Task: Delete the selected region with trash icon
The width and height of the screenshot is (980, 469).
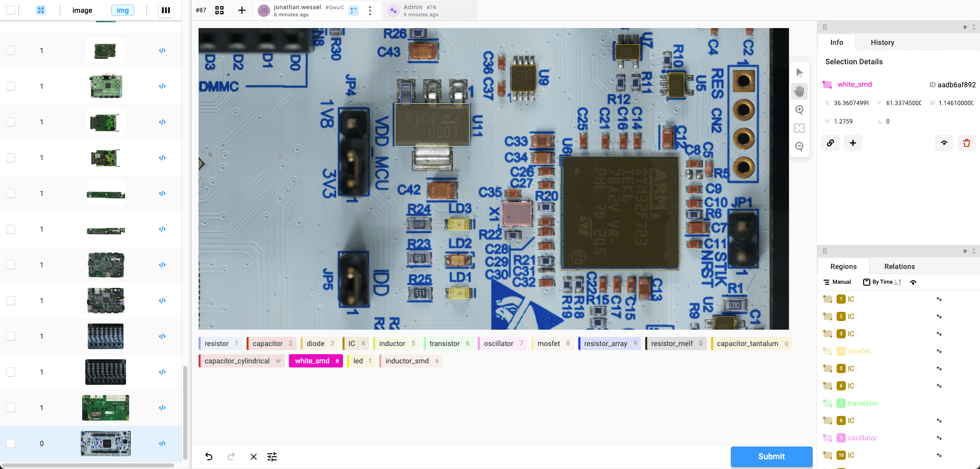Action: pos(966,143)
